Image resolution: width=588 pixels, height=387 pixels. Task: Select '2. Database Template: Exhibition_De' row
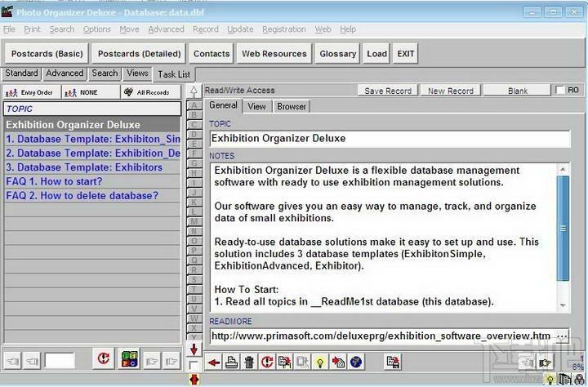(x=92, y=153)
